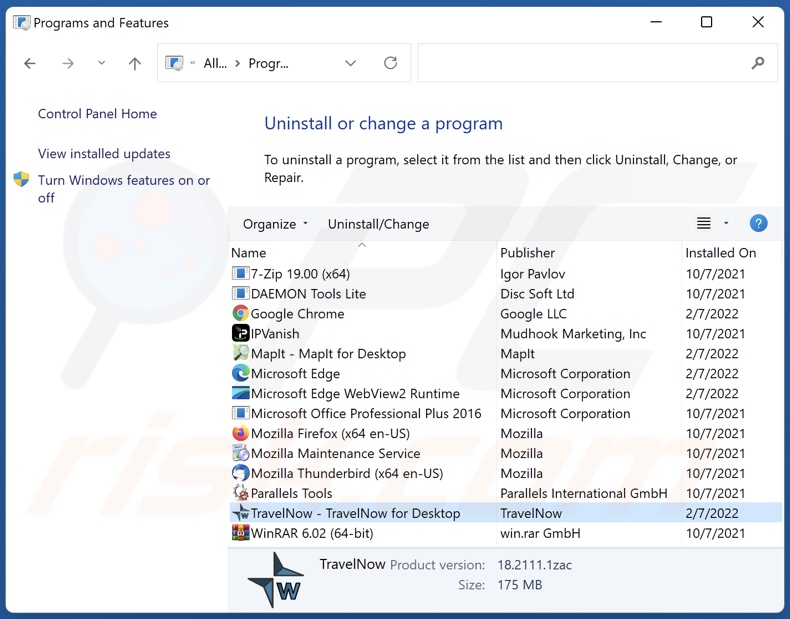Click the address bar control panel icon
Viewport: 790px width, 619px height.
pyautogui.click(x=174, y=63)
